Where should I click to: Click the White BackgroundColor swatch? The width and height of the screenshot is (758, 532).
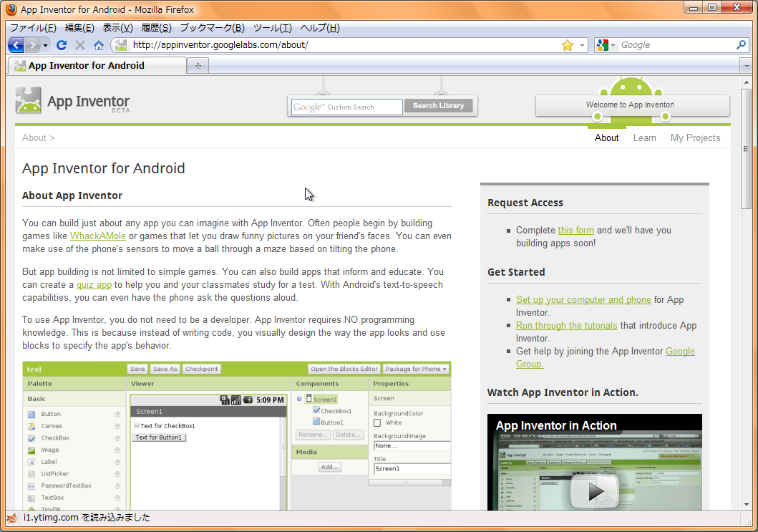tap(377, 422)
